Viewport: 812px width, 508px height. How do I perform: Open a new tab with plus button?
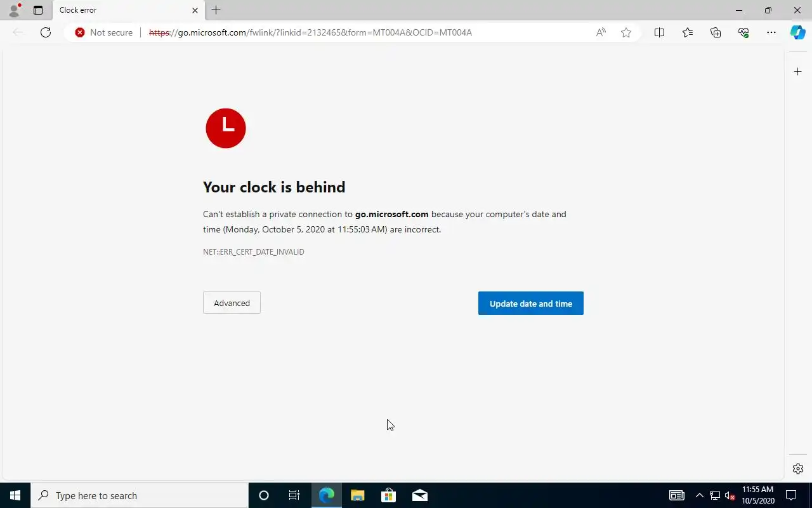pos(216,10)
